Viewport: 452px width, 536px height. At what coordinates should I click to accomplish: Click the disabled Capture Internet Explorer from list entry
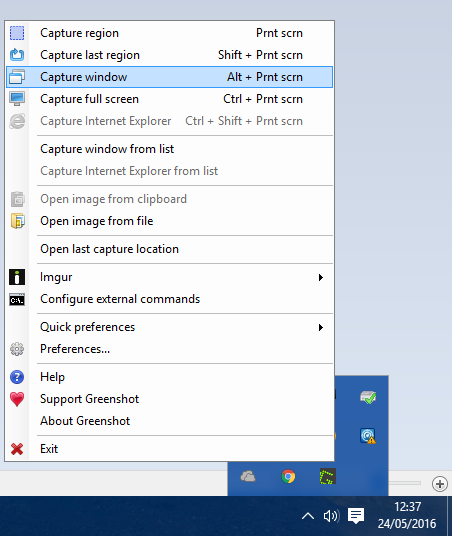[x=169, y=171]
